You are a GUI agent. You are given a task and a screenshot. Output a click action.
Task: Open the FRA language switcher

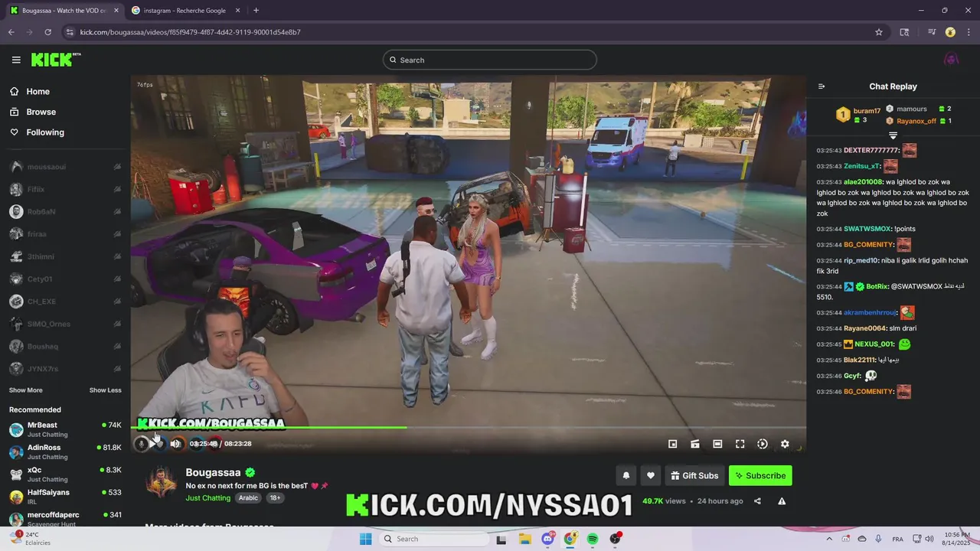click(x=897, y=539)
